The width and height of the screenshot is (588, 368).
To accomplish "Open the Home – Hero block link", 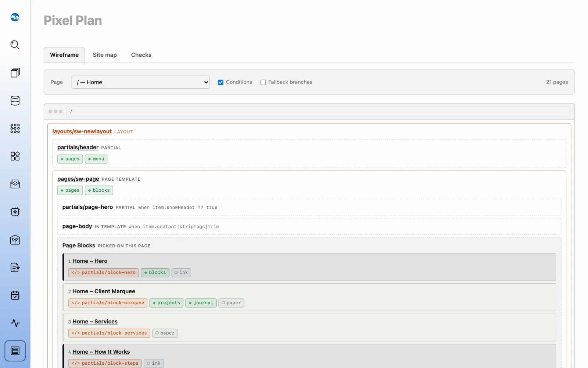I will pos(90,261).
